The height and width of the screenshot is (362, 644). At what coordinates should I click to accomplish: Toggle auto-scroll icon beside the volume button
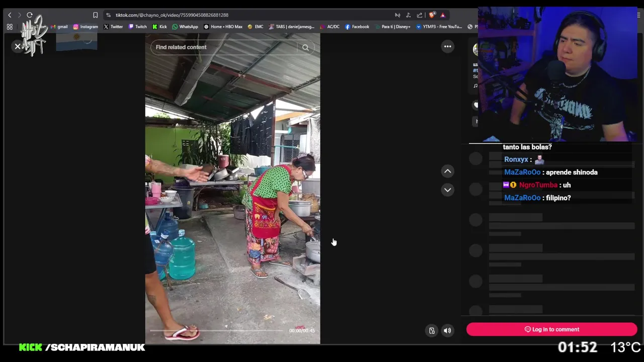[432, 330]
